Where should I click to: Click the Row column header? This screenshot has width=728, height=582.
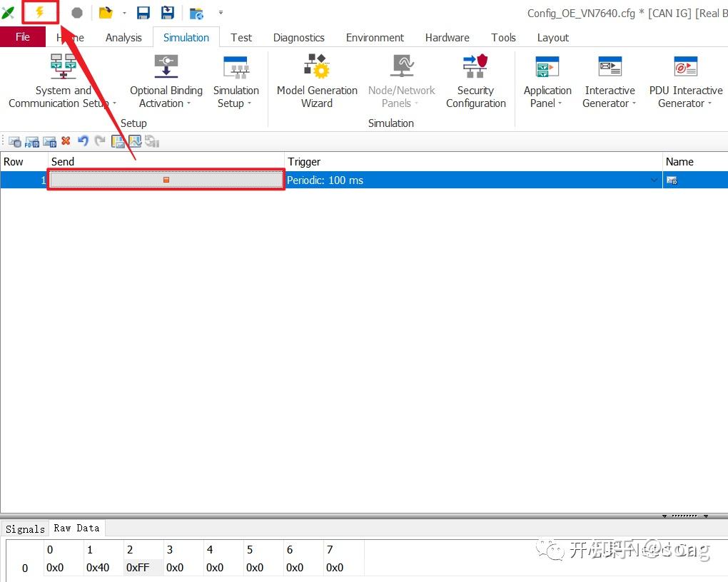tap(24, 161)
